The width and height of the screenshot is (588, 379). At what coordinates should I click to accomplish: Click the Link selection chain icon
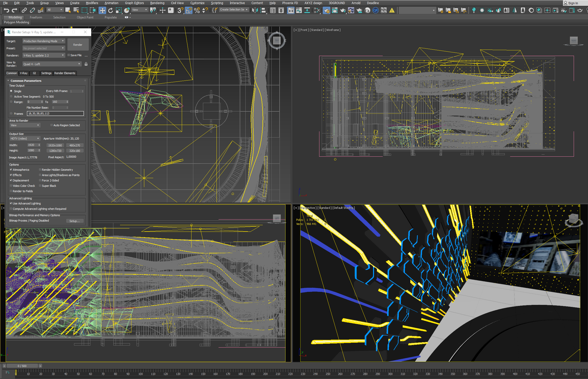coord(24,10)
